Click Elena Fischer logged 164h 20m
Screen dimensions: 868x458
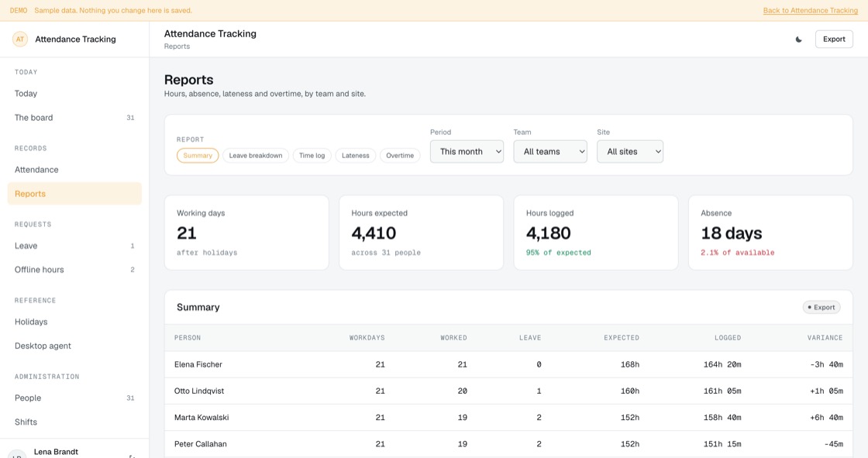tap(722, 364)
